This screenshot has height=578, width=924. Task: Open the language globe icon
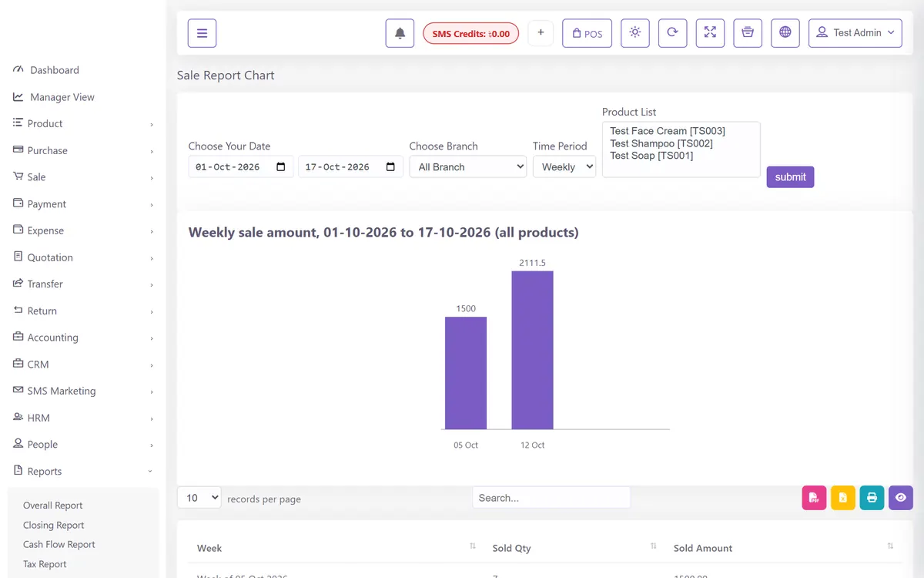(x=785, y=33)
